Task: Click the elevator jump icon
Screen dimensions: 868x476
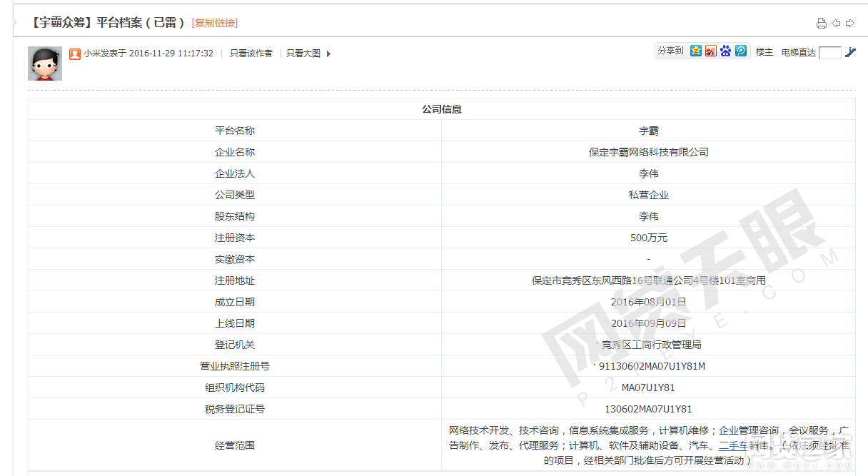Action: 850,52
